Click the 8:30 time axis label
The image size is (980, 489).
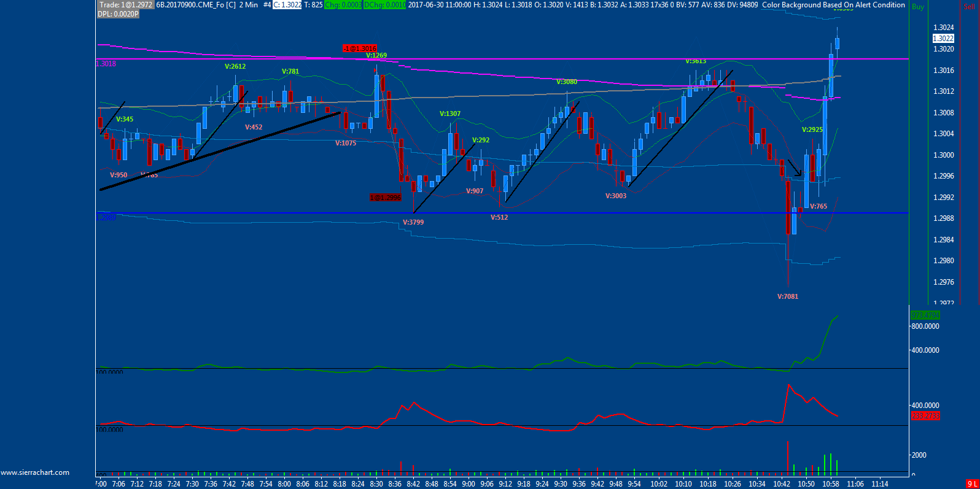(376, 484)
